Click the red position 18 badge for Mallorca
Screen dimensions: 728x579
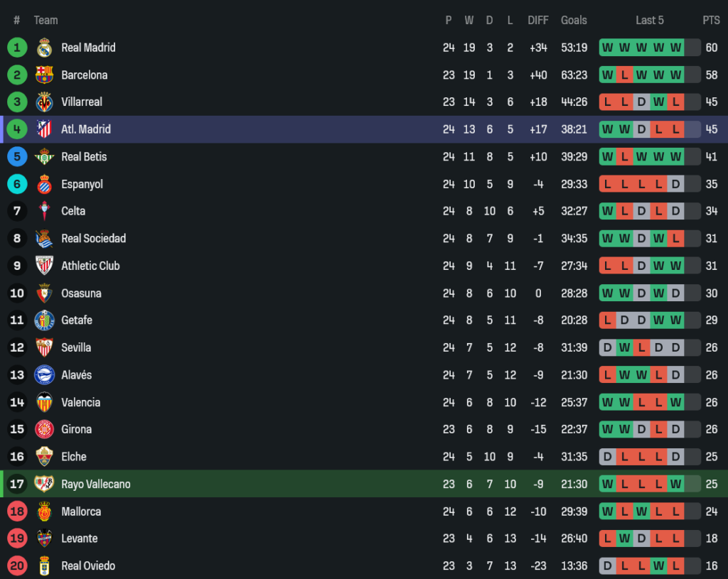[17, 512]
